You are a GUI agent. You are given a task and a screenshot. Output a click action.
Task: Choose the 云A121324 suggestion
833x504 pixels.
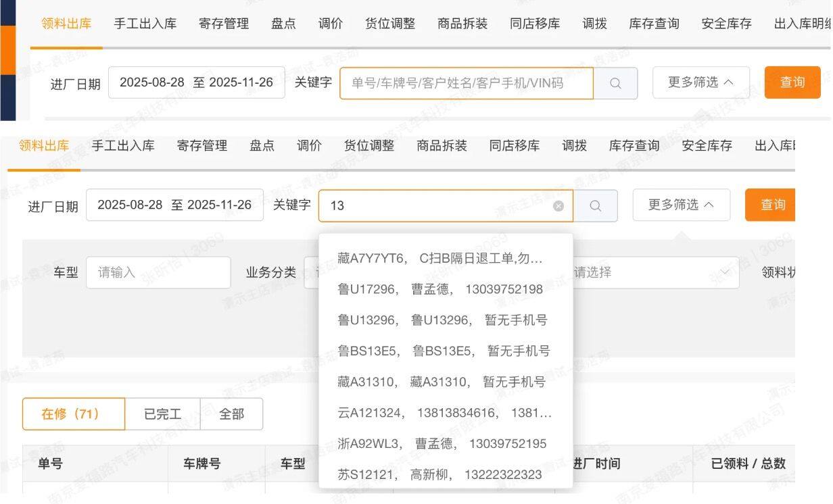click(444, 413)
